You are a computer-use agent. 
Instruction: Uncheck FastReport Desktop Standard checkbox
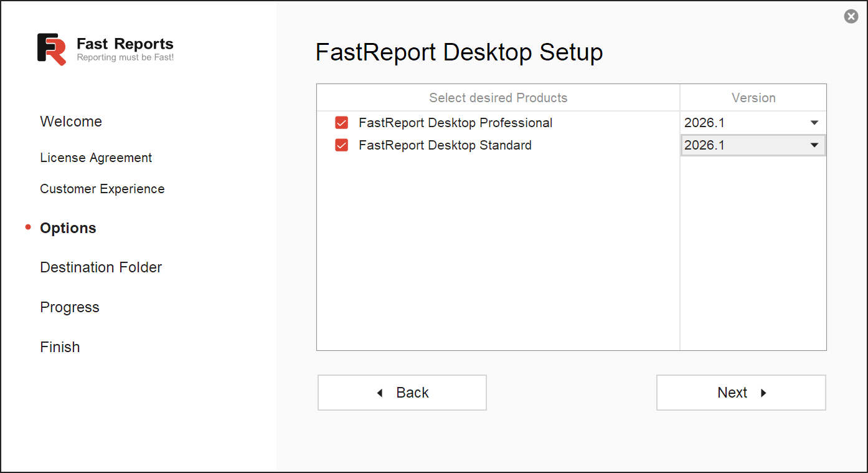[x=341, y=145]
